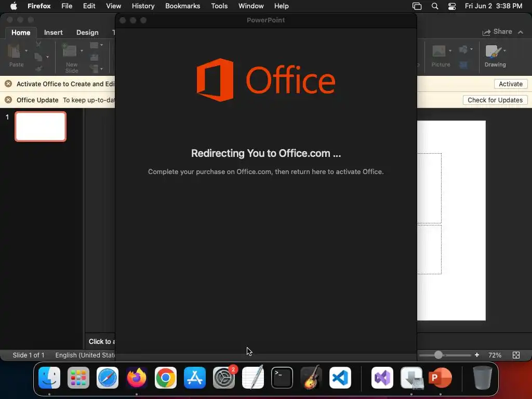Open TextEdit from the Dock

(x=253, y=378)
